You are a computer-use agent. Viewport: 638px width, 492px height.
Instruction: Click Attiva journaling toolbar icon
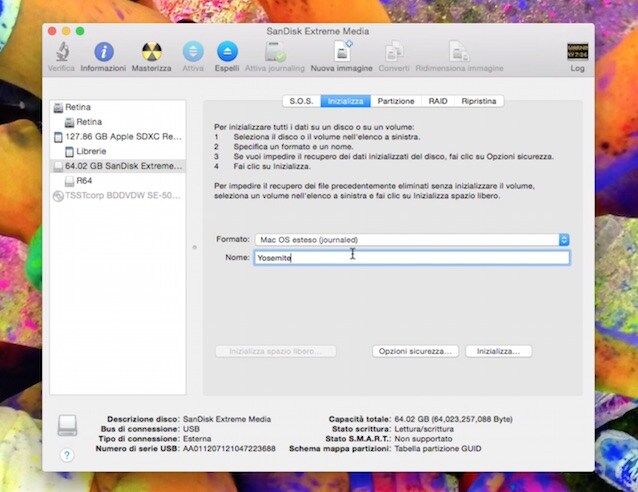[x=275, y=52]
